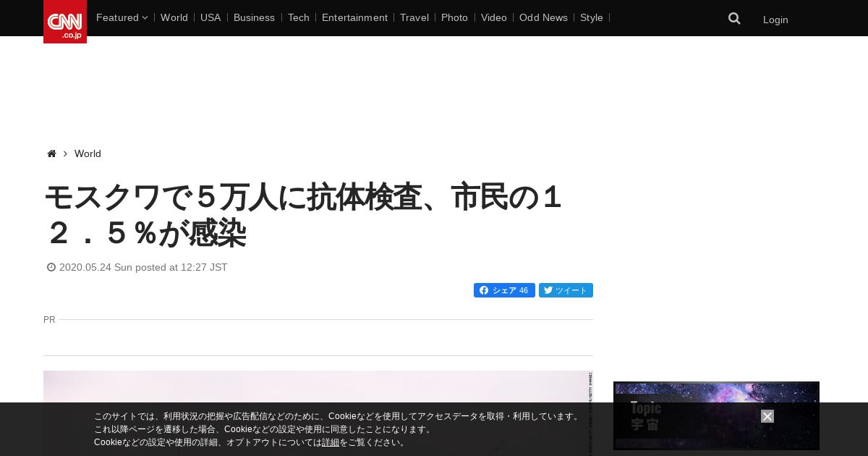This screenshot has width=868, height=456.
Task: Open the Style section
Action: (x=592, y=17)
